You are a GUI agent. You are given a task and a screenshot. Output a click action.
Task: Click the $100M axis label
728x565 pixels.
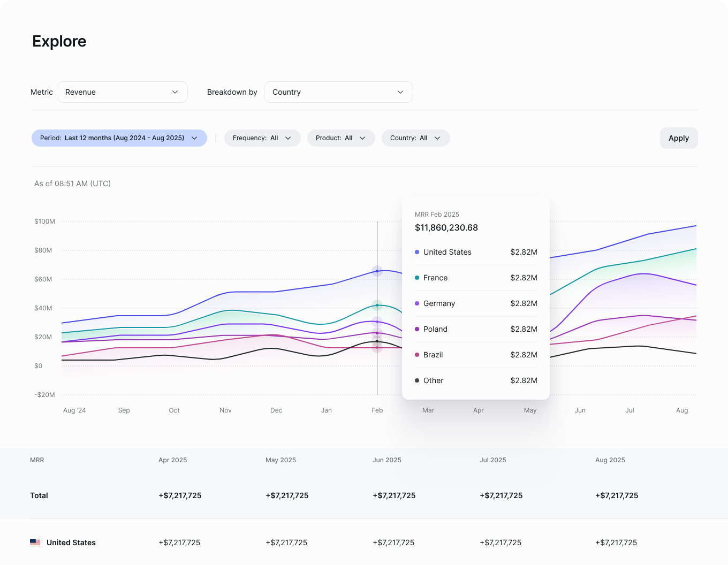pyautogui.click(x=44, y=222)
